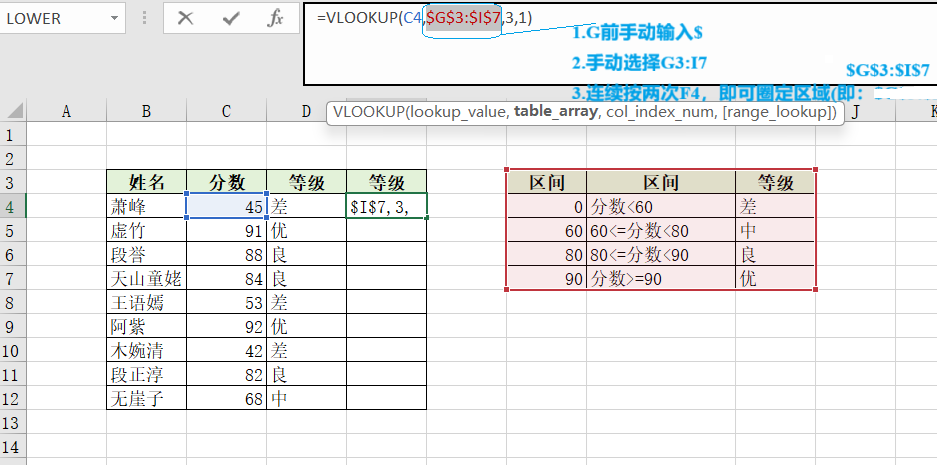Image resolution: width=937 pixels, height=465 pixels.
Task: Confirm the formula with the checkmark button
Action: tap(231, 19)
